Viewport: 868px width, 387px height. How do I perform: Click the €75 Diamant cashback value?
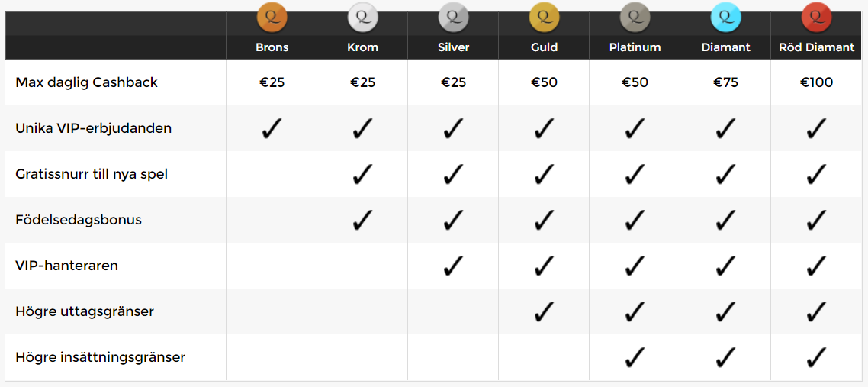pyautogui.click(x=725, y=82)
